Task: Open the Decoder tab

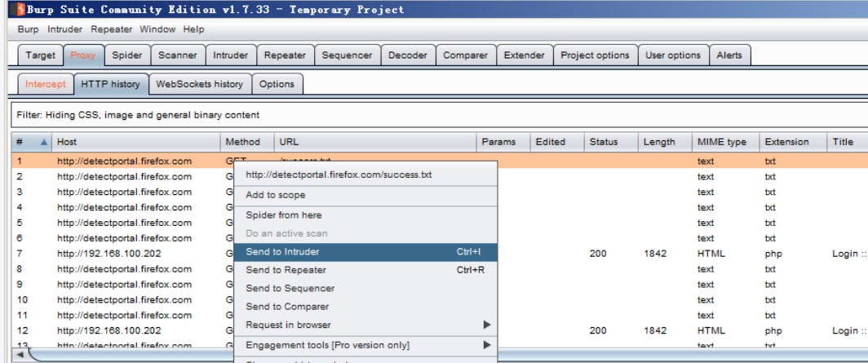Action: click(408, 55)
